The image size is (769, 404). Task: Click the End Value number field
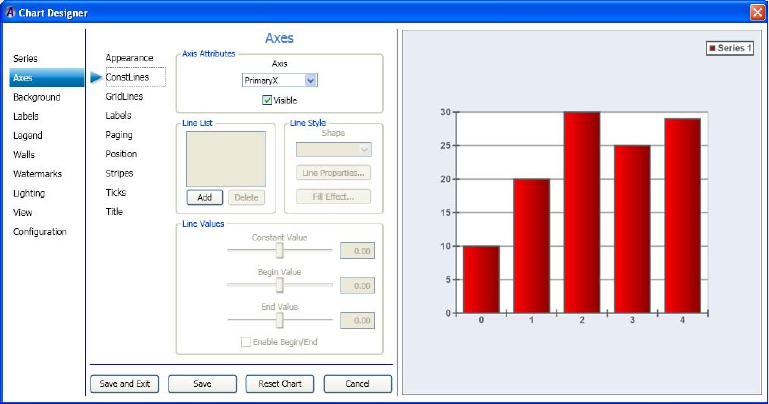coord(358,320)
